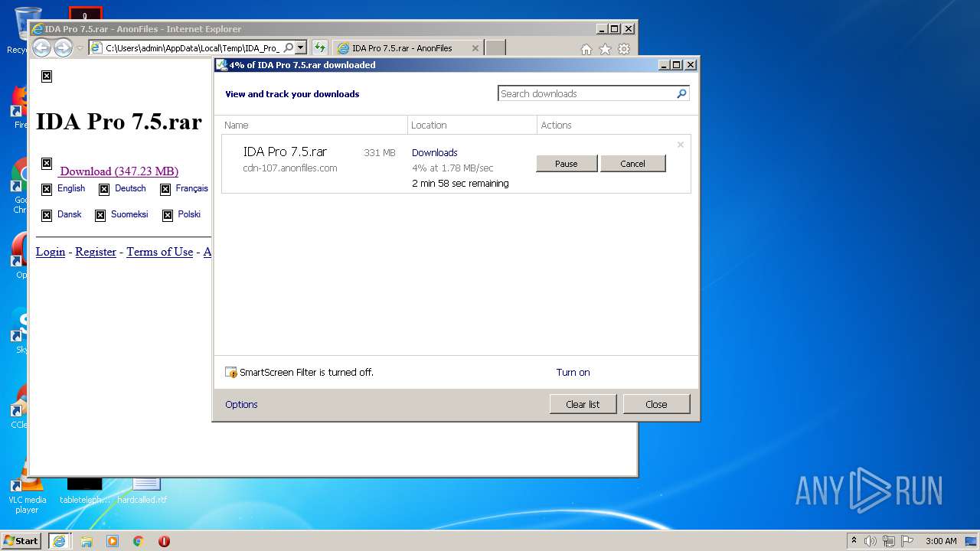Viewport: 980px width, 551px height.
Task: Open Internet Explorer Tools gear
Action: [624, 49]
